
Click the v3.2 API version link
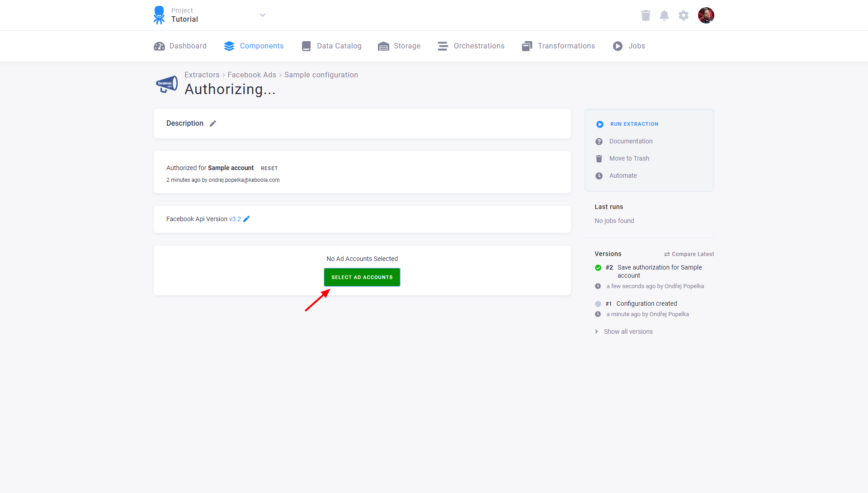click(x=235, y=219)
